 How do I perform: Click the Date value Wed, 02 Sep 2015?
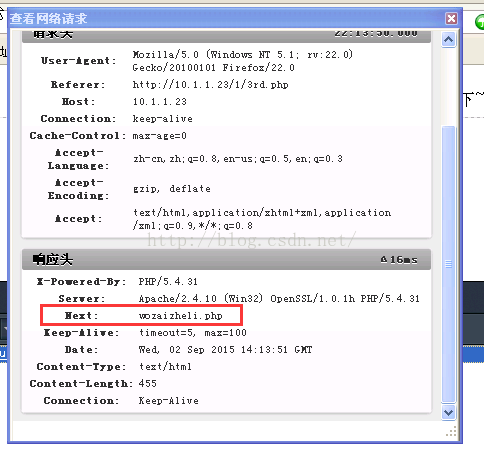(225, 350)
